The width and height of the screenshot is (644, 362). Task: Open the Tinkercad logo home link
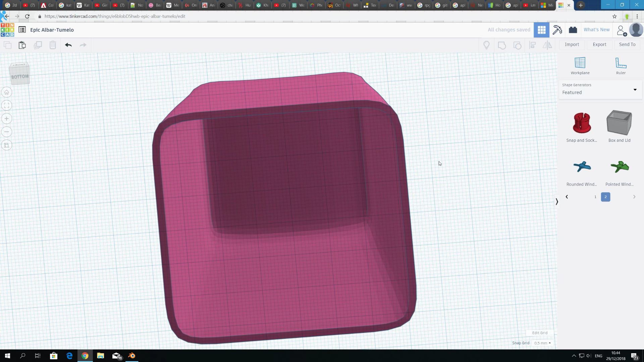(7, 30)
